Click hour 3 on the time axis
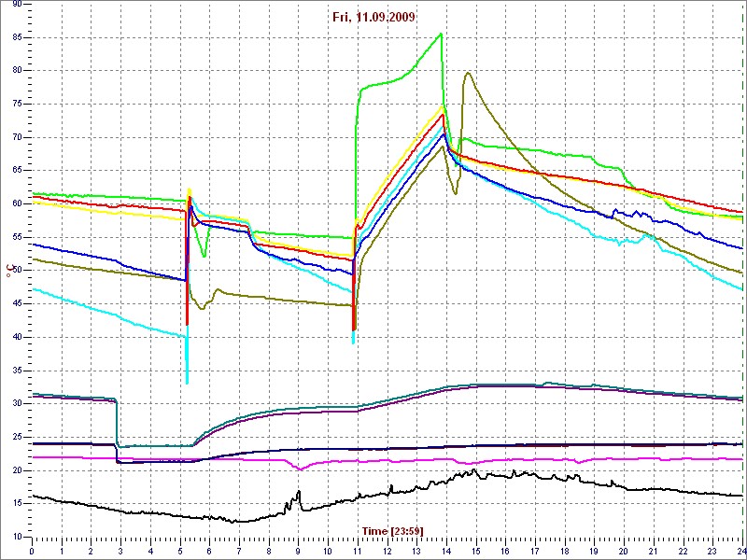 coord(120,551)
